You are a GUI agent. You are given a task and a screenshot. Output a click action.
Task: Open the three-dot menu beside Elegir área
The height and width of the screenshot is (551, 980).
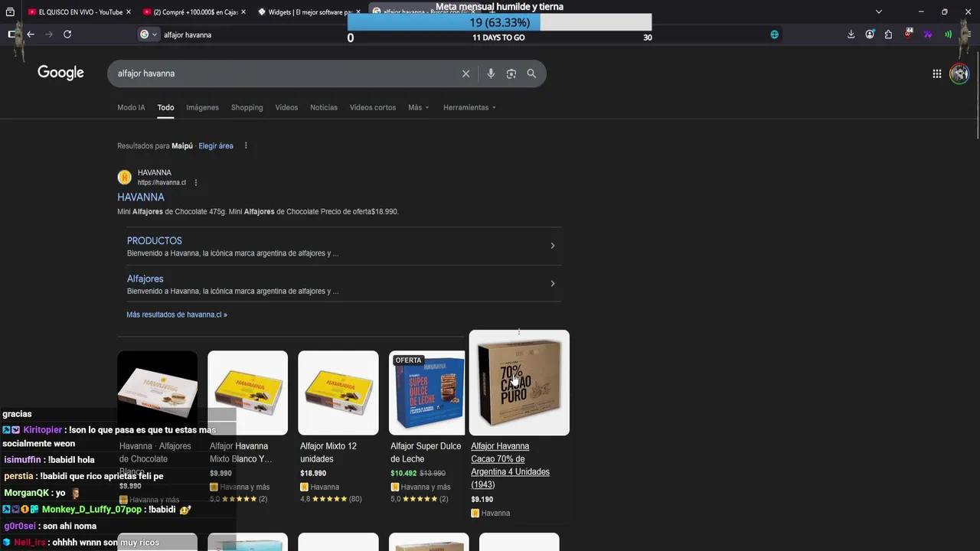[x=246, y=145]
